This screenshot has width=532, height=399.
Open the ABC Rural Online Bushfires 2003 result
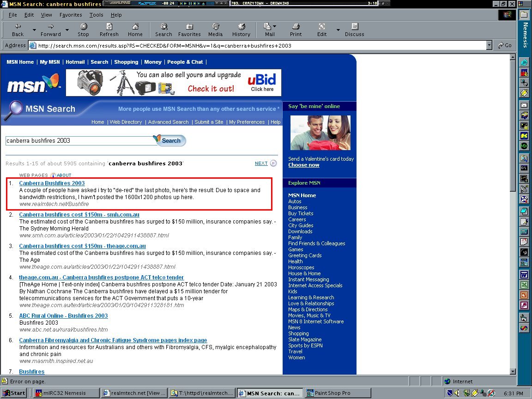click(x=63, y=315)
